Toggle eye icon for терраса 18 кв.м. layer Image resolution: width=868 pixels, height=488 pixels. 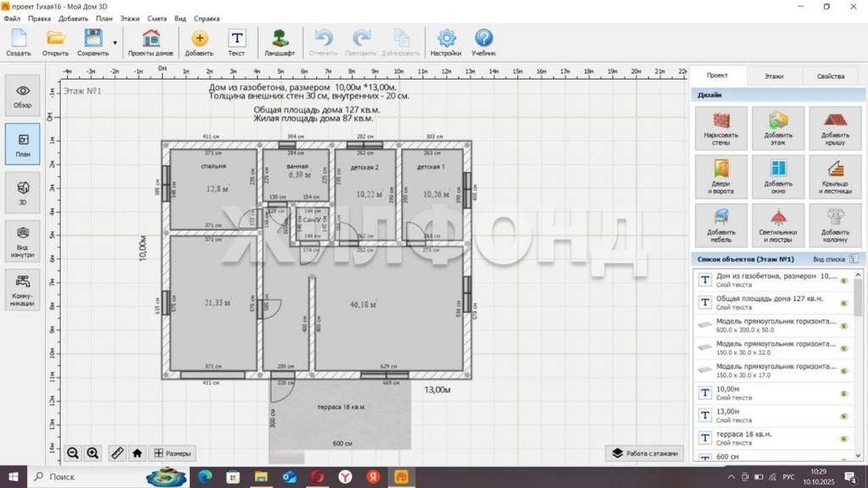[843, 437]
